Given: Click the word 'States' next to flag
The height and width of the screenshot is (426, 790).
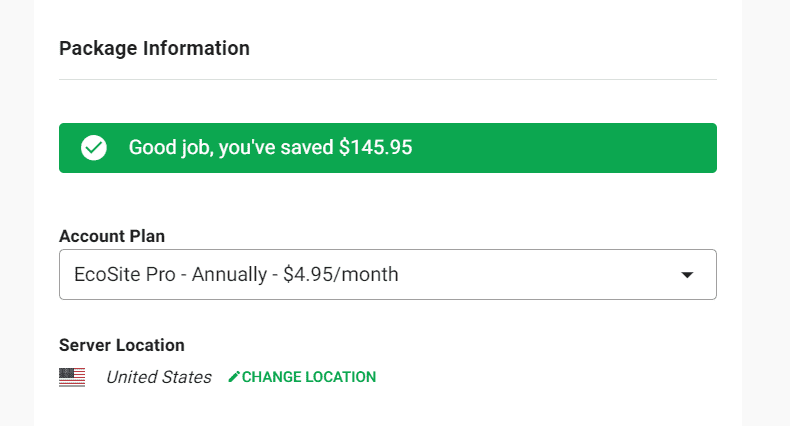Looking at the screenshot, I should pos(186,377).
